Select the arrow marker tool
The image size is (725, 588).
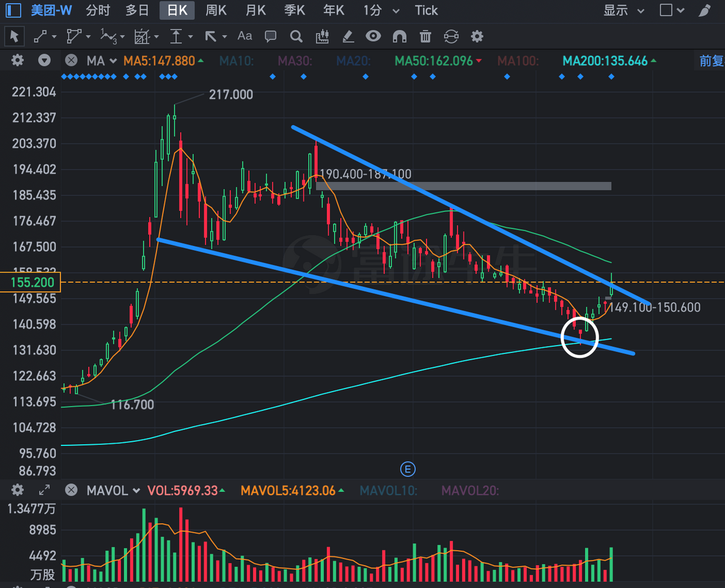tap(210, 36)
